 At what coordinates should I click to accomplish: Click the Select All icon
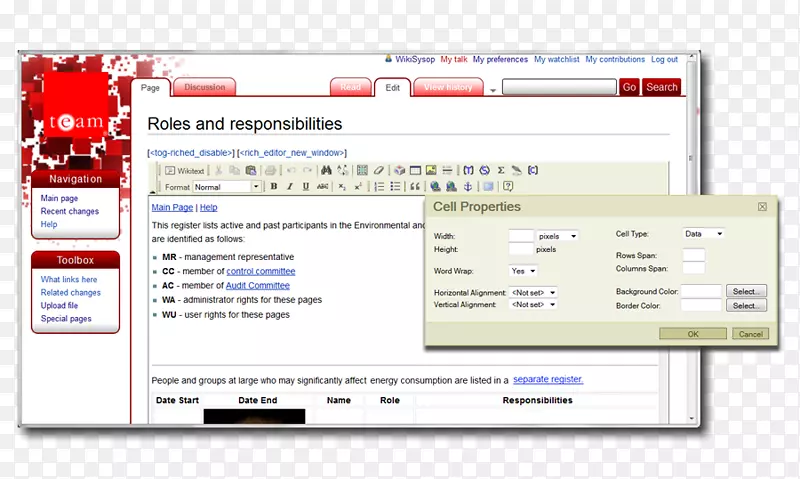362,170
